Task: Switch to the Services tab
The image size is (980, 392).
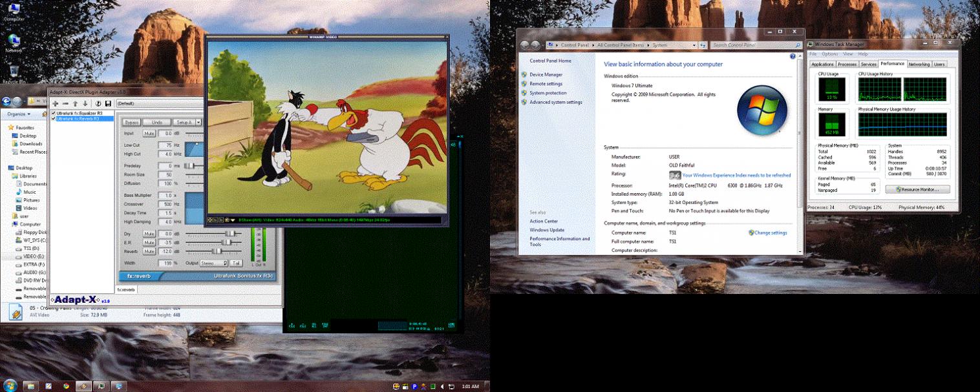Action: tap(868, 64)
